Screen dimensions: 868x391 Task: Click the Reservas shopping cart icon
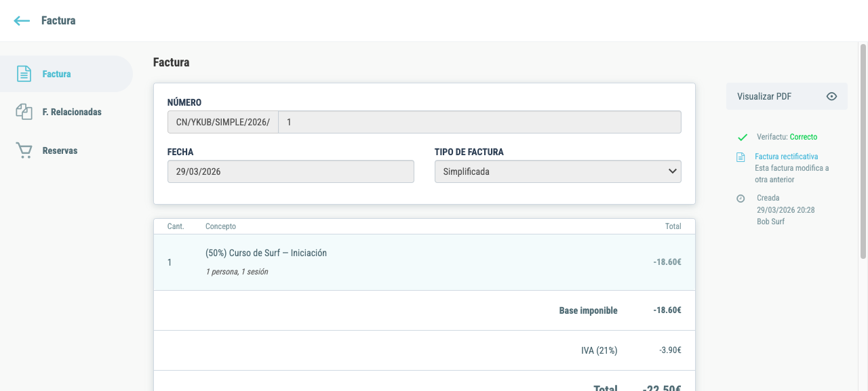click(24, 150)
